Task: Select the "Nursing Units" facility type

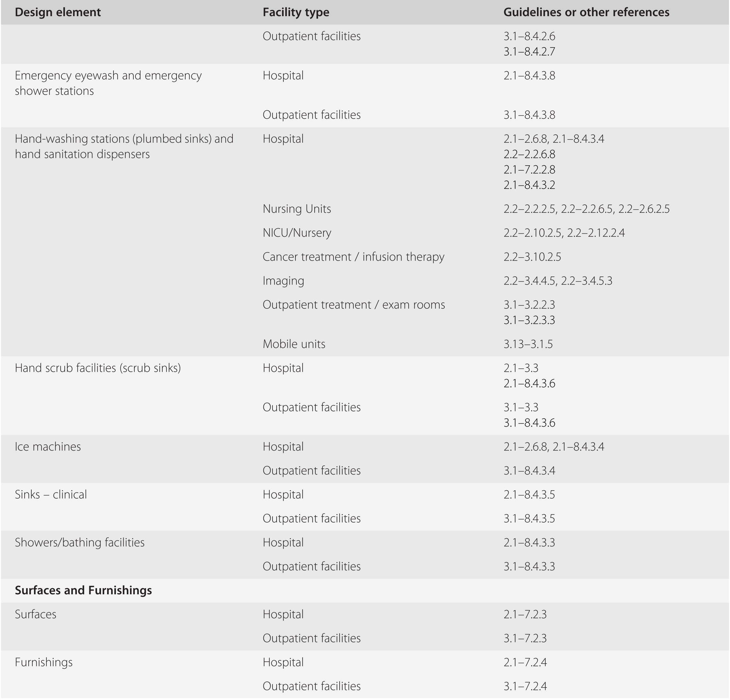Action: (x=296, y=209)
